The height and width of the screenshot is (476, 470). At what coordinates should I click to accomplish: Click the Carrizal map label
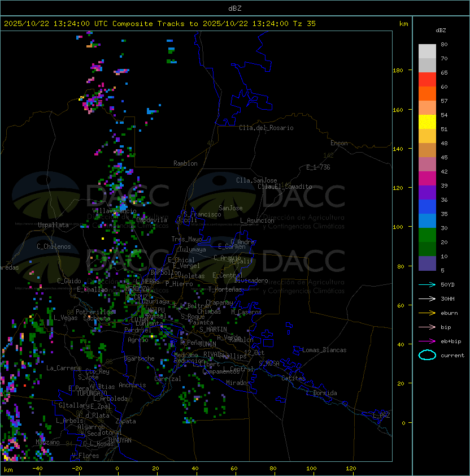[x=168, y=379]
